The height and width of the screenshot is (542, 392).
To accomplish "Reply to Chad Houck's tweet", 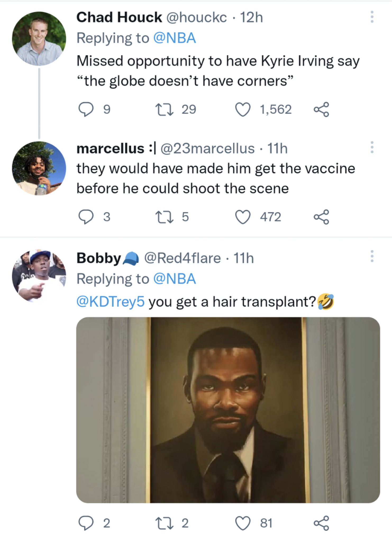I will 86,110.
